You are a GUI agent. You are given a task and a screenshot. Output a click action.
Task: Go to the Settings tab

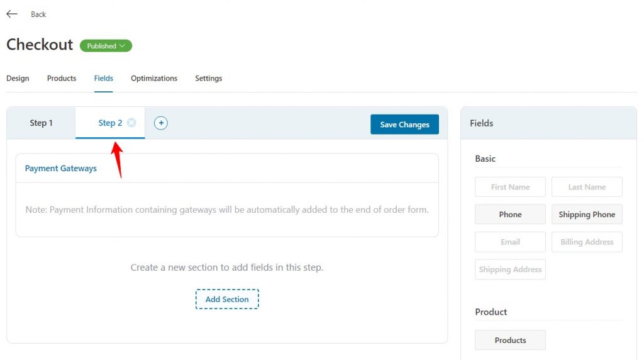pyautogui.click(x=209, y=78)
